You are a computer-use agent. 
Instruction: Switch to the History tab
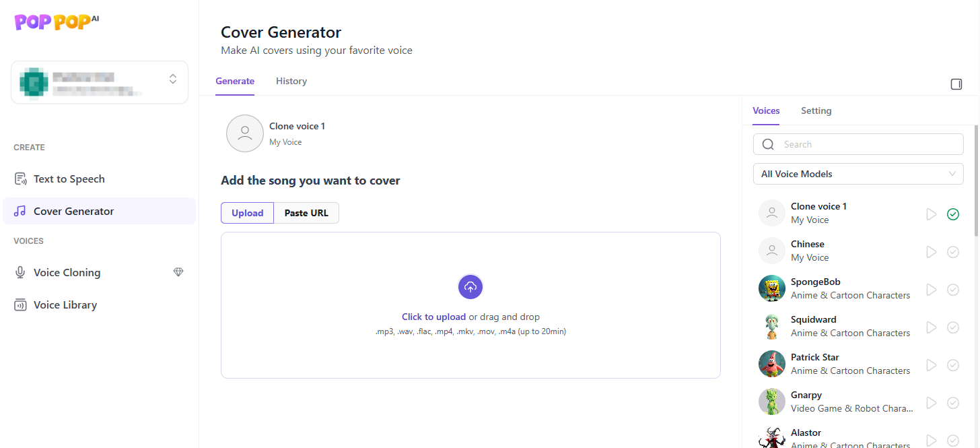(291, 81)
